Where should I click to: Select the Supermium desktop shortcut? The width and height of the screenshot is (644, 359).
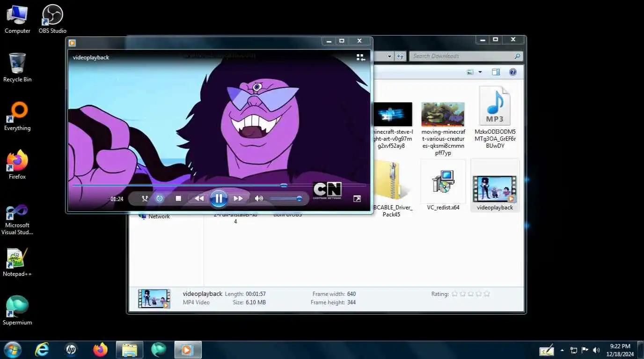17,311
